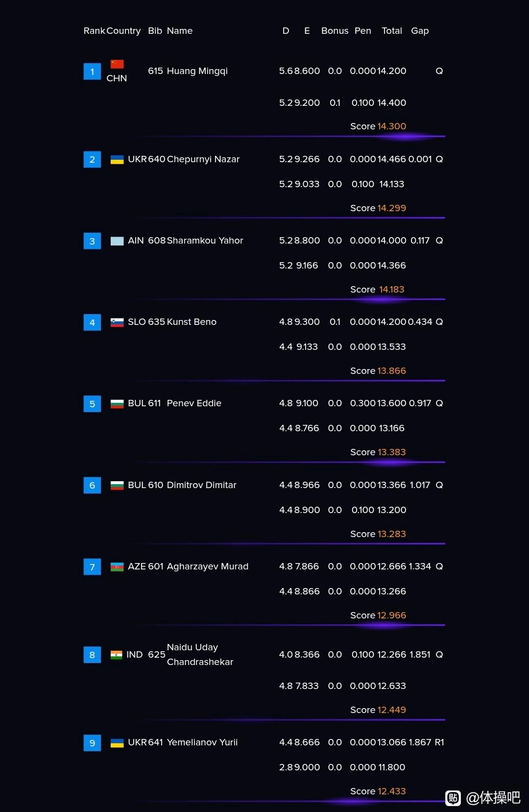Click the R1 reserve mark for Yemelianov Yurii

[439, 742]
